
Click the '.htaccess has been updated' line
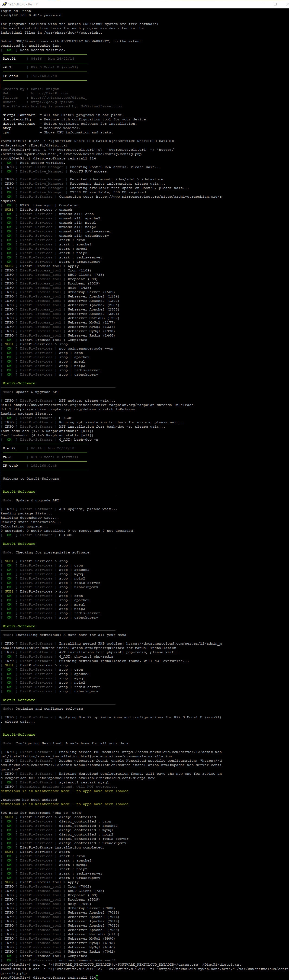pyautogui.click(x=29, y=800)
